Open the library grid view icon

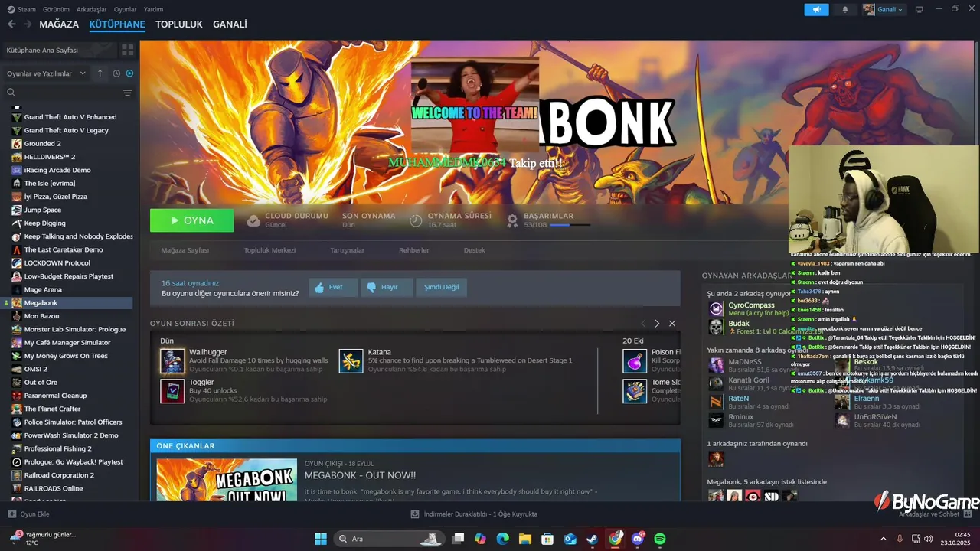tap(127, 50)
